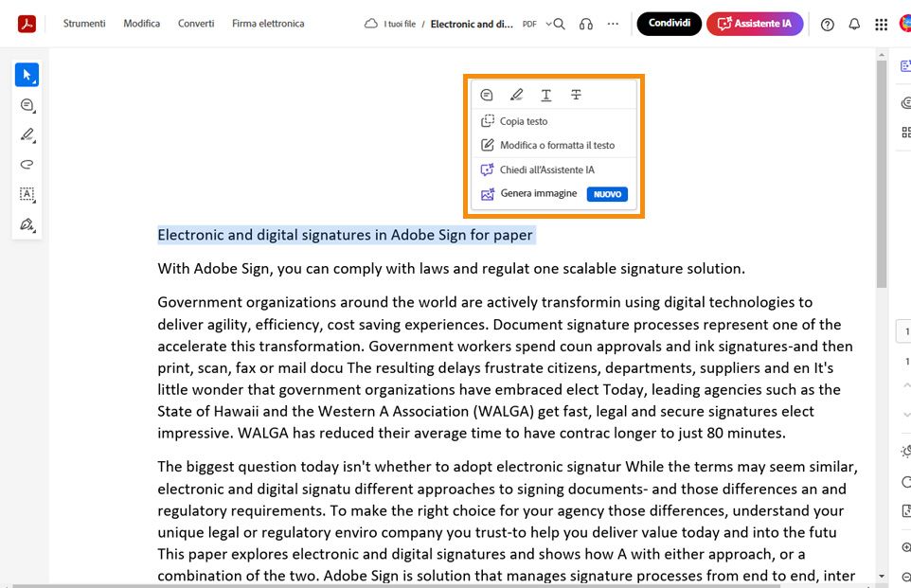Open the notifications bell
The height and width of the screenshot is (588, 911).
854,24
